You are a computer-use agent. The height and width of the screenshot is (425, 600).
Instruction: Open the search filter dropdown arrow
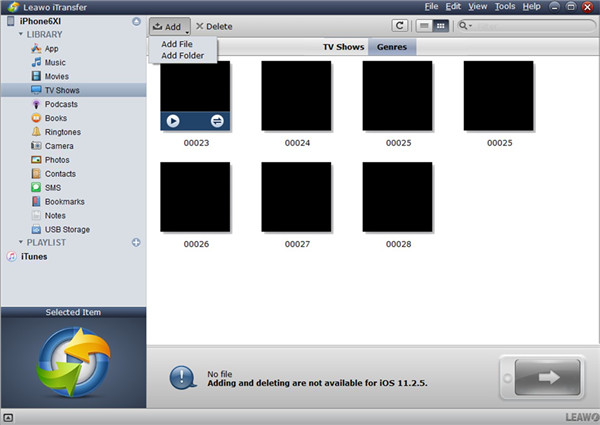pos(470,26)
